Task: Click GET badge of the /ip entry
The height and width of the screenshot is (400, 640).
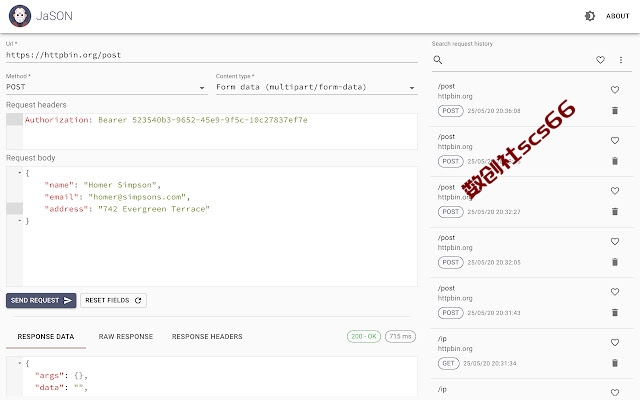Action: [449, 363]
